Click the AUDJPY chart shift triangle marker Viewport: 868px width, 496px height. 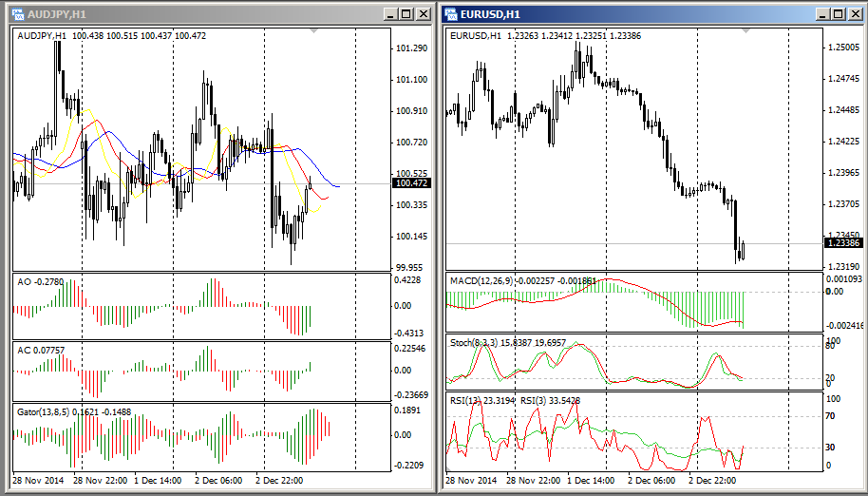point(314,31)
